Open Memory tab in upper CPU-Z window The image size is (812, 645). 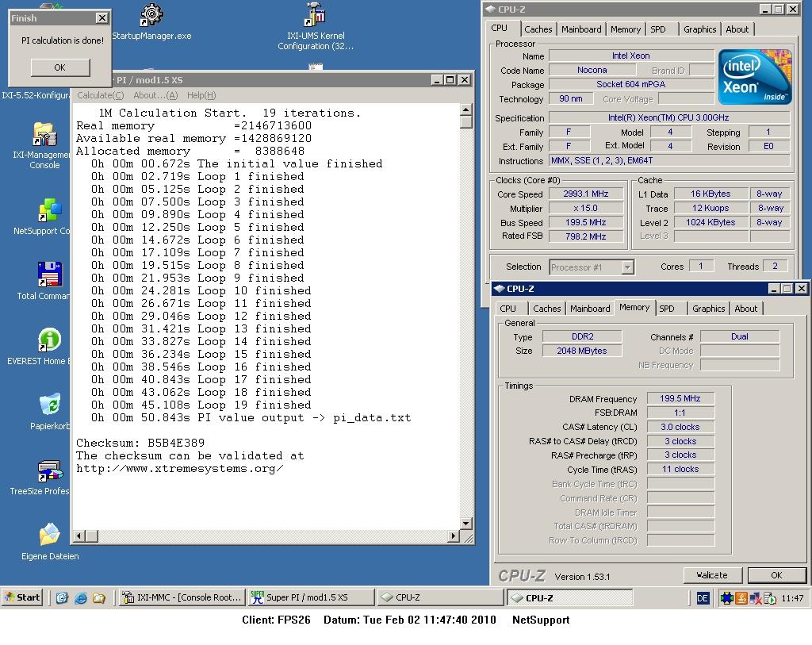click(626, 29)
